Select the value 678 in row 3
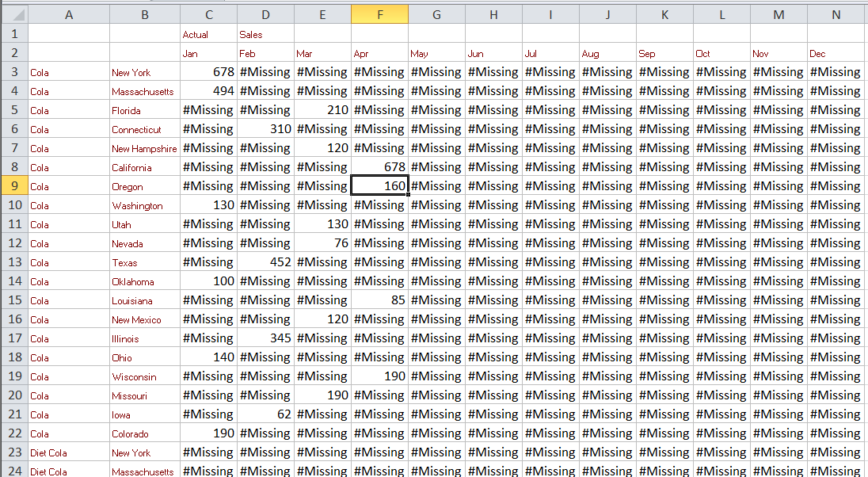The image size is (868, 477). 209,72
